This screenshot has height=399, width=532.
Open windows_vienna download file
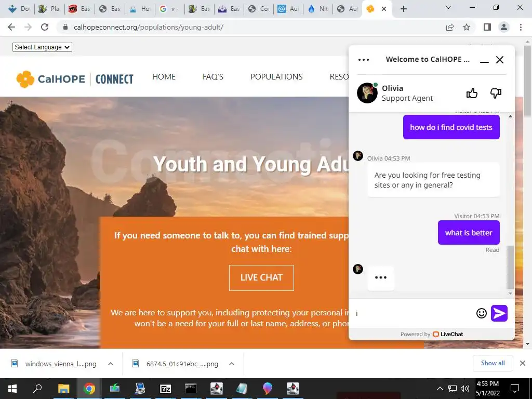tap(54, 364)
